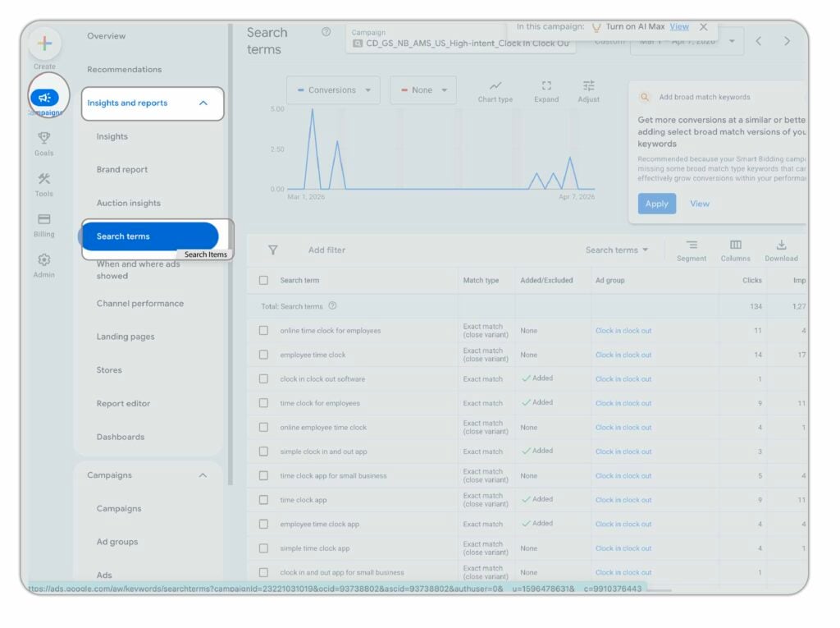The height and width of the screenshot is (628, 840).
Task: Click the Apply recommendation button
Action: tap(656, 204)
